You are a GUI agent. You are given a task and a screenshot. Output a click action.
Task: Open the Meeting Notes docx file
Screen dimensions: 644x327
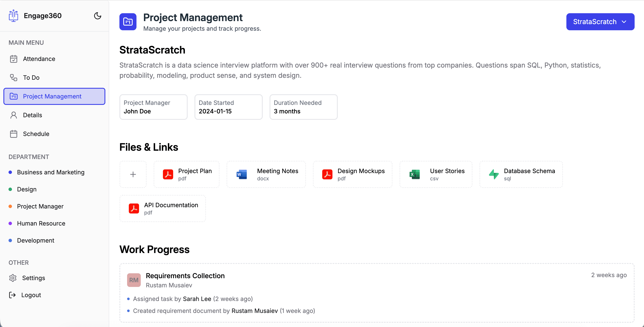[x=266, y=174]
